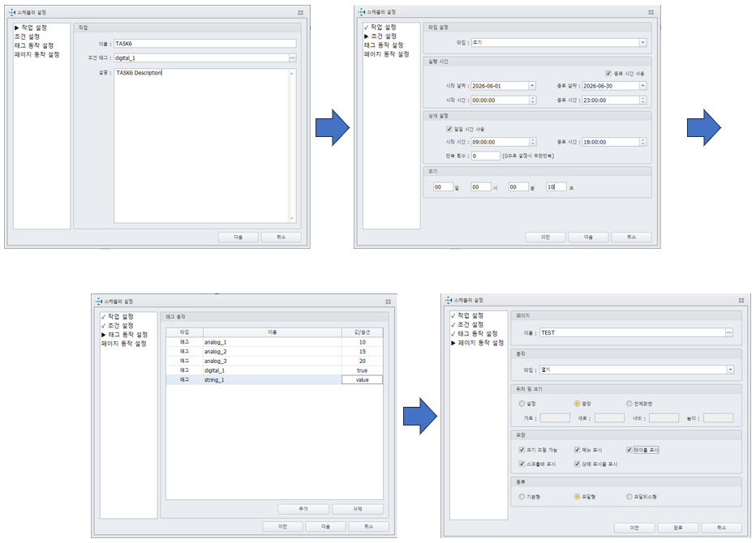
Task: Click the 이름 column header in tag table
Action: [x=273, y=332]
